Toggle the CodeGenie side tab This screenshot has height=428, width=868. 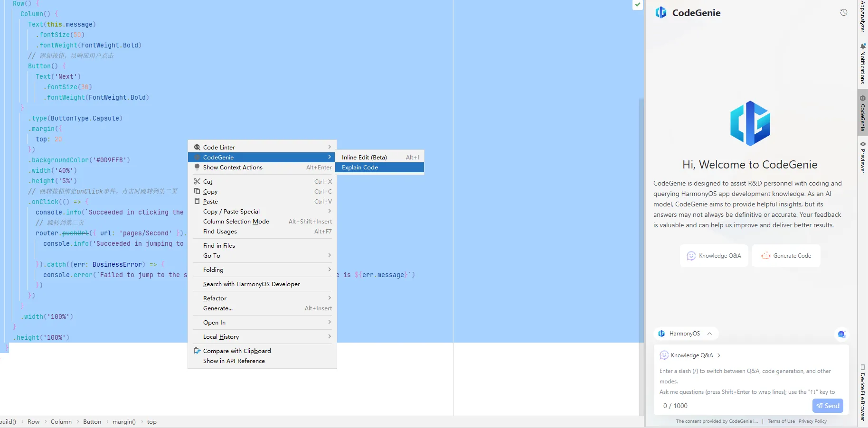point(863,113)
